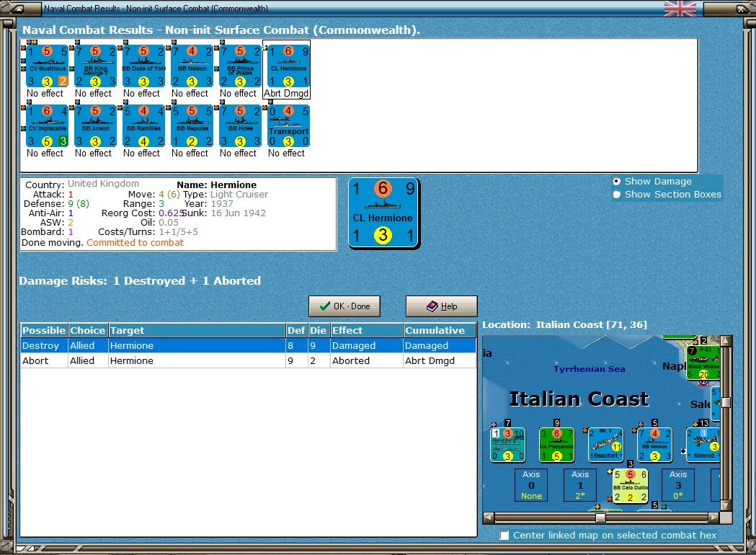Click the Choice column header
The width and height of the screenshot is (756, 555).
[88, 330]
